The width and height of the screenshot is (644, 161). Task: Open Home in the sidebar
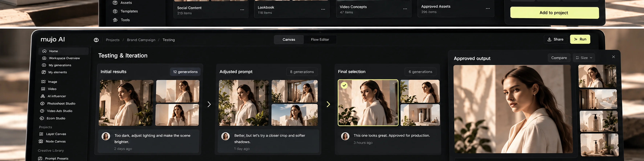64,51
